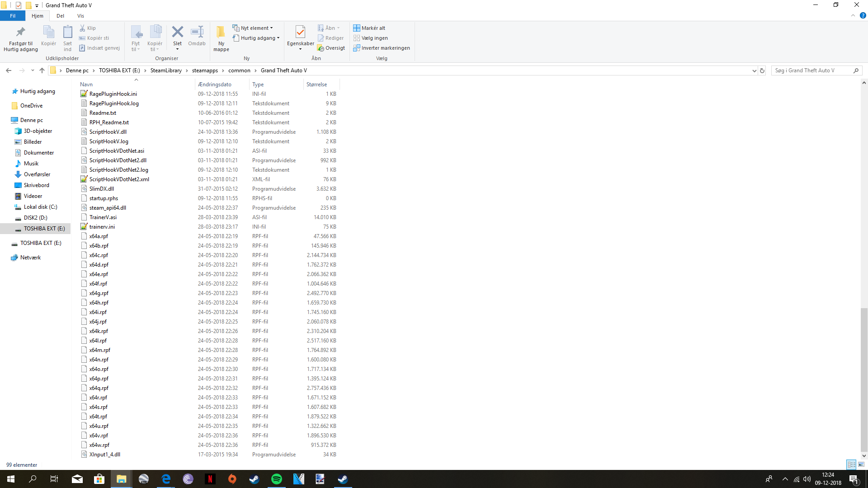Click Markér alt to select everything
The image size is (868, 488).
click(369, 28)
